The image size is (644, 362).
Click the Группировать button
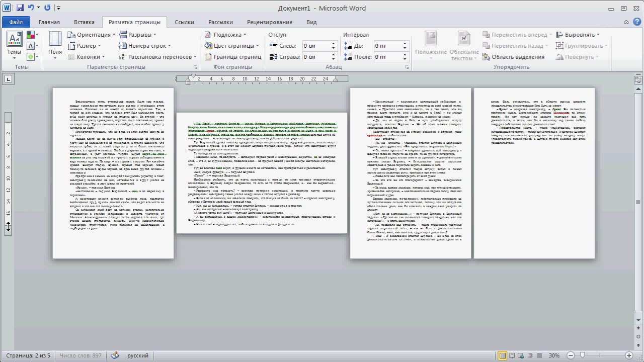581,46
